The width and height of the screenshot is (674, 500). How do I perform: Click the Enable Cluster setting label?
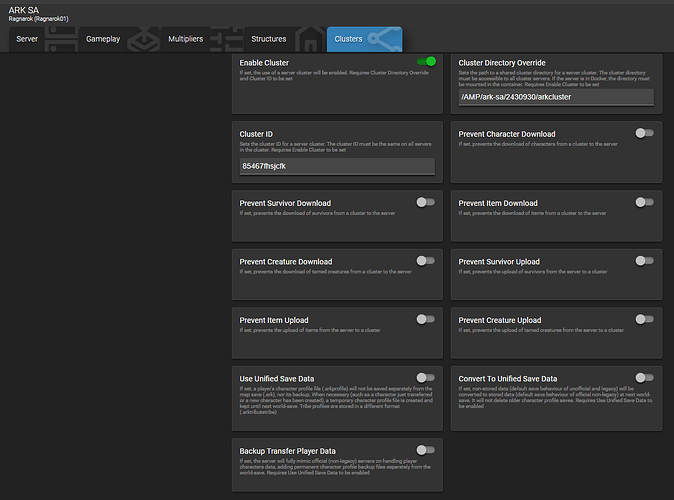(x=264, y=63)
